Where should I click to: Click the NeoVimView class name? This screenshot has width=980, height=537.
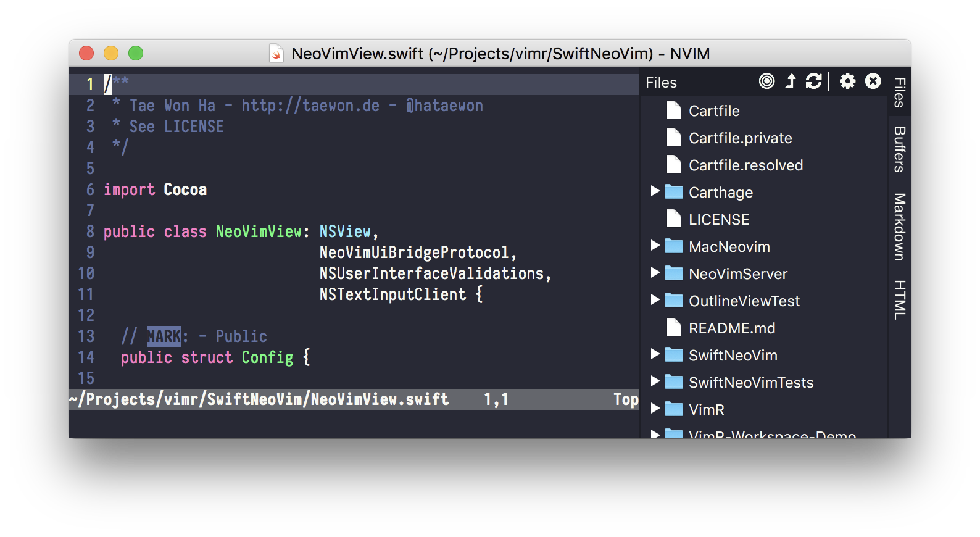[x=259, y=231]
